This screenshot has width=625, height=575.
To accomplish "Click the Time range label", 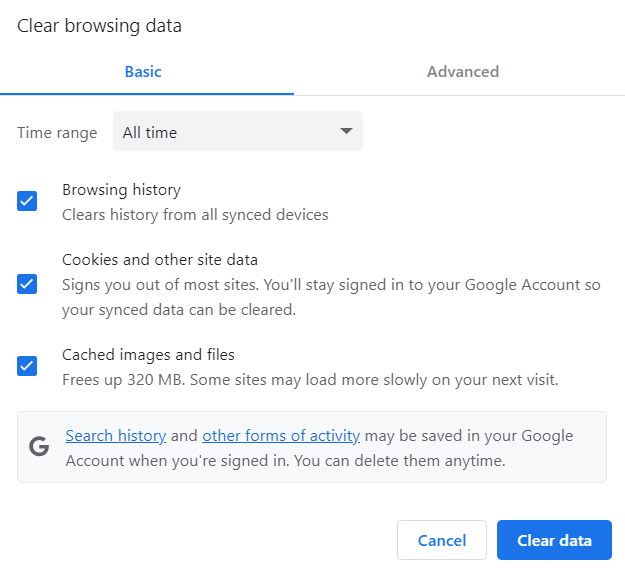I will (x=57, y=133).
